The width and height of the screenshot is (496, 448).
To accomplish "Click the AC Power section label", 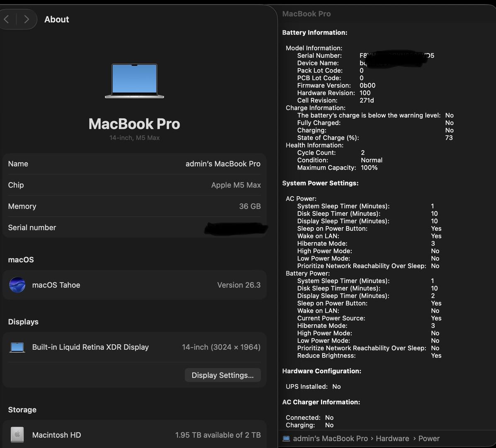I will click(x=301, y=199).
